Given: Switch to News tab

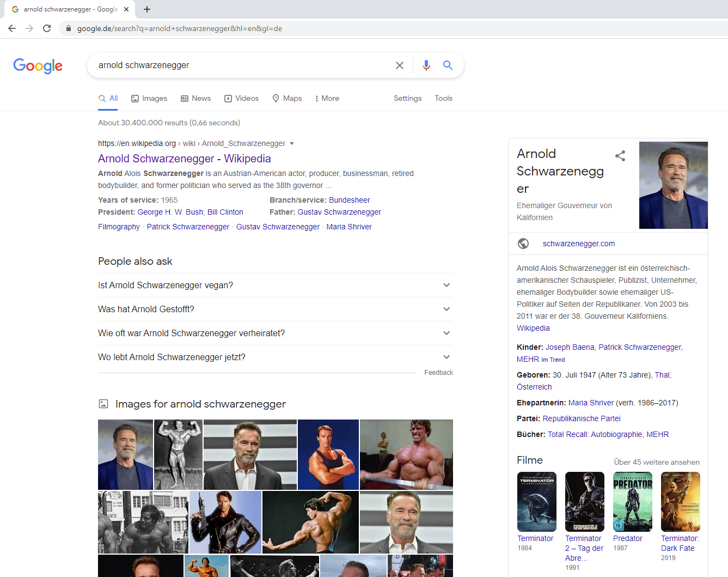Looking at the screenshot, I should click(195, 98).
